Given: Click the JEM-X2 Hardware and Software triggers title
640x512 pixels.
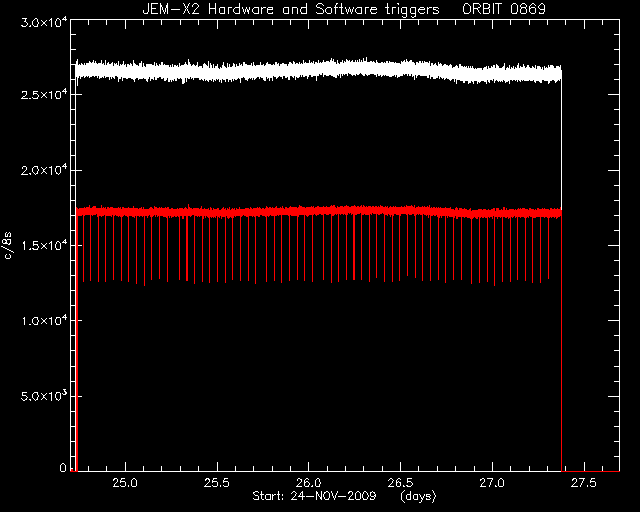Looking at the screenshot, I should (291, 9).
